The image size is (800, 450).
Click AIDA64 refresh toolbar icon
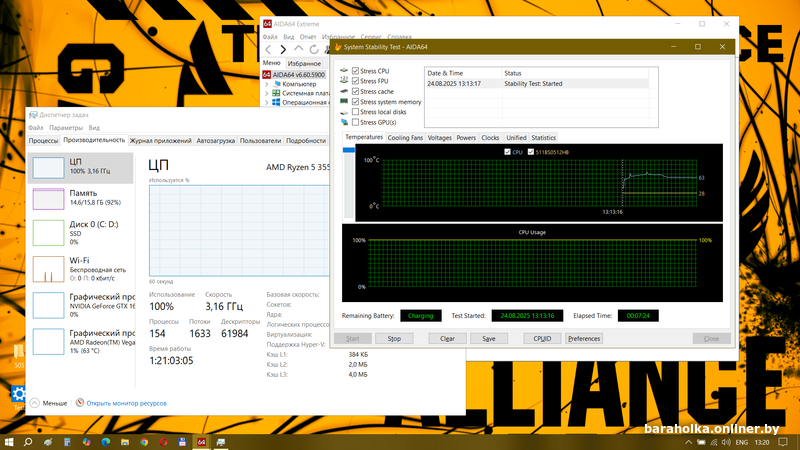[314, 49]
